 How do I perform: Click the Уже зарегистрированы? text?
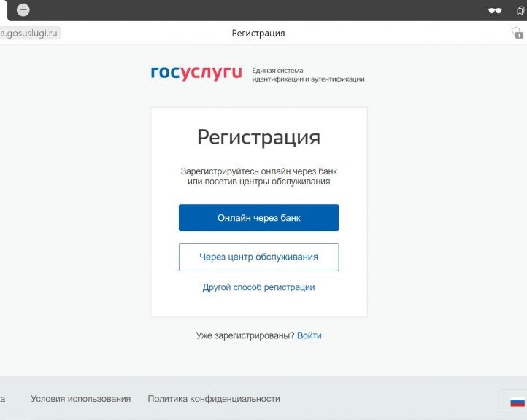tap(245, 335)
